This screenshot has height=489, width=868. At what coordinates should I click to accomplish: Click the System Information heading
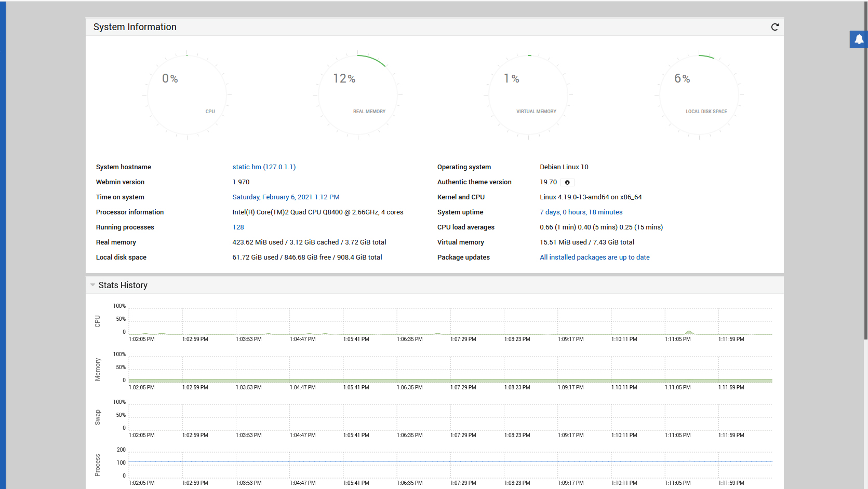pos(135,27)
